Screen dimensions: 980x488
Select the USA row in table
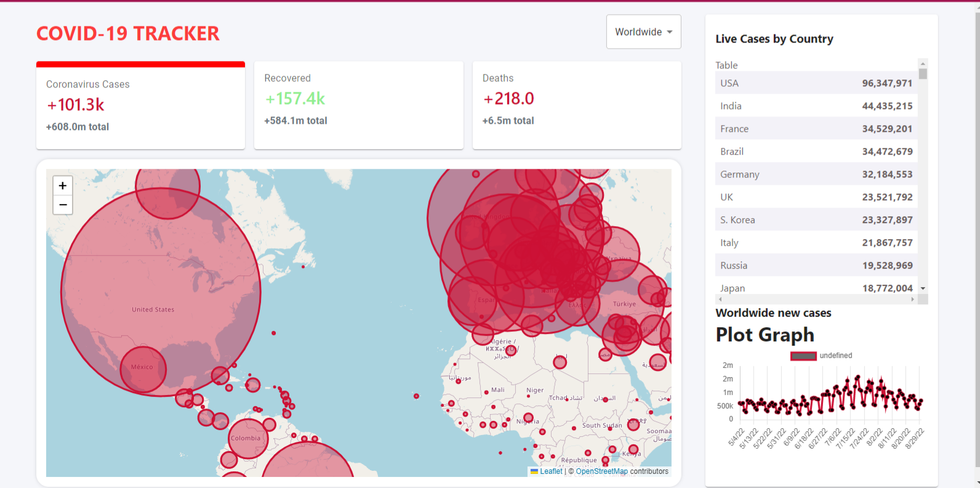816,83
